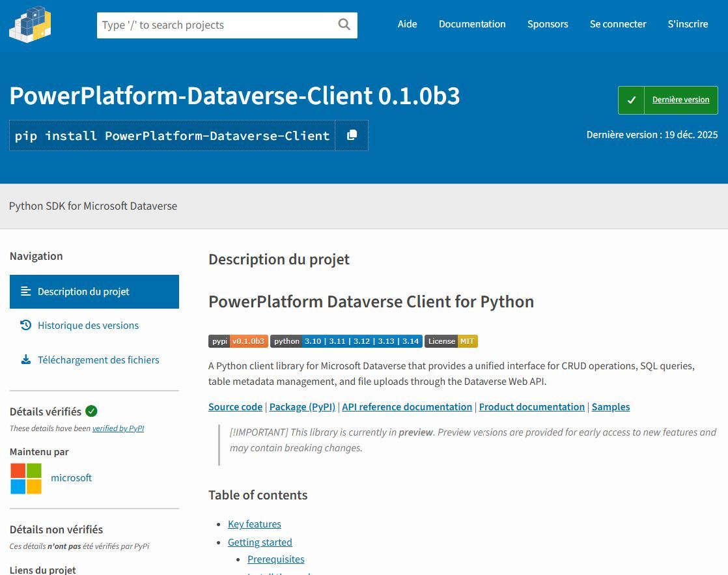Open the Source code link
This screenshot has height=575, width=728.
tap(235, 407)
